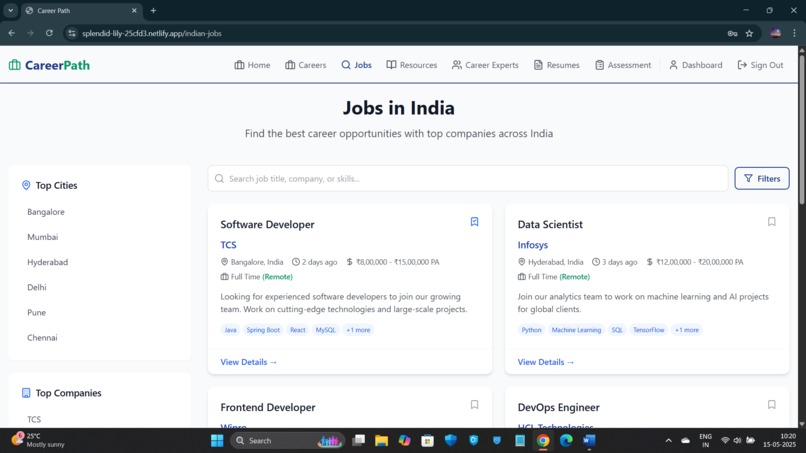The height and width of the screenshot is (453, 806).
Task: Click the Software Developer job title
Action: click(267, 225)
